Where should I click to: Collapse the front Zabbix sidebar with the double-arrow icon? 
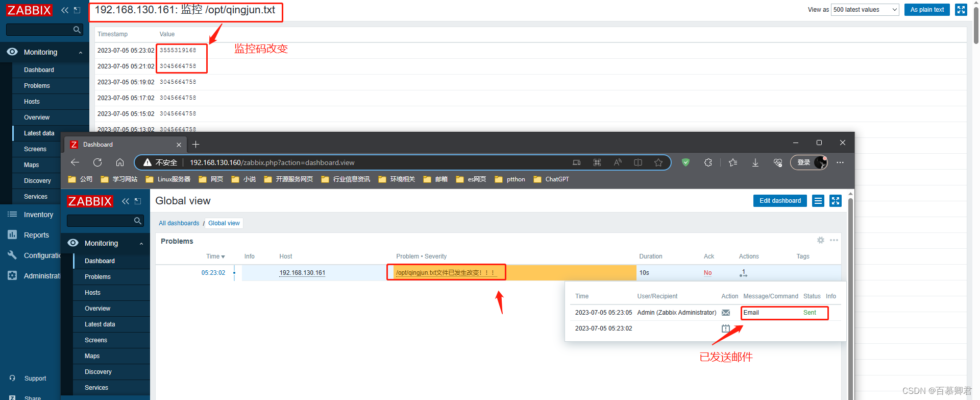[x=126, y=201]
